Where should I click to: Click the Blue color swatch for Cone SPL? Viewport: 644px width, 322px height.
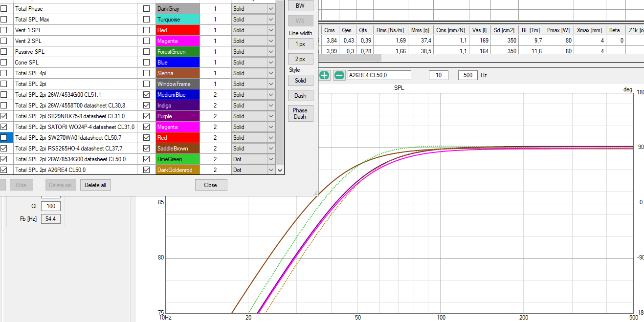pyautogui.click(x=178, y=63)
